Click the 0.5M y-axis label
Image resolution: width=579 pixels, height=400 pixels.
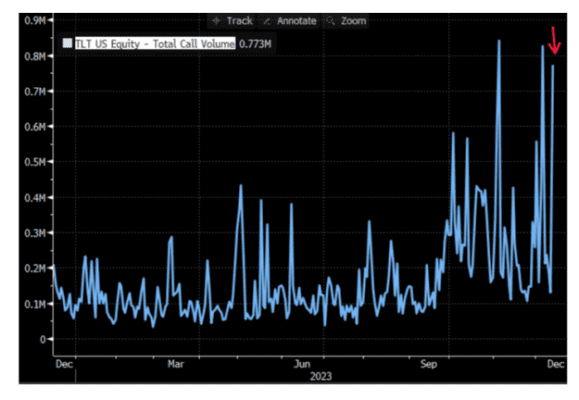pos(35,162)
